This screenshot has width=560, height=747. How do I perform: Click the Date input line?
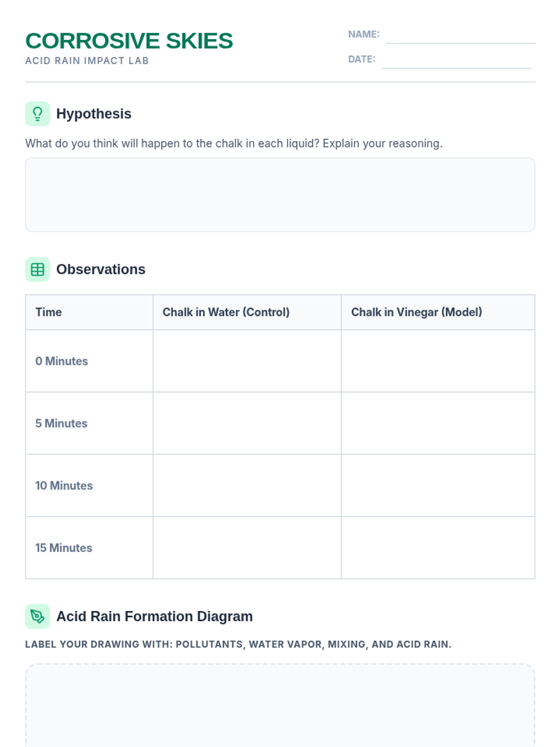tap(456, 60)
